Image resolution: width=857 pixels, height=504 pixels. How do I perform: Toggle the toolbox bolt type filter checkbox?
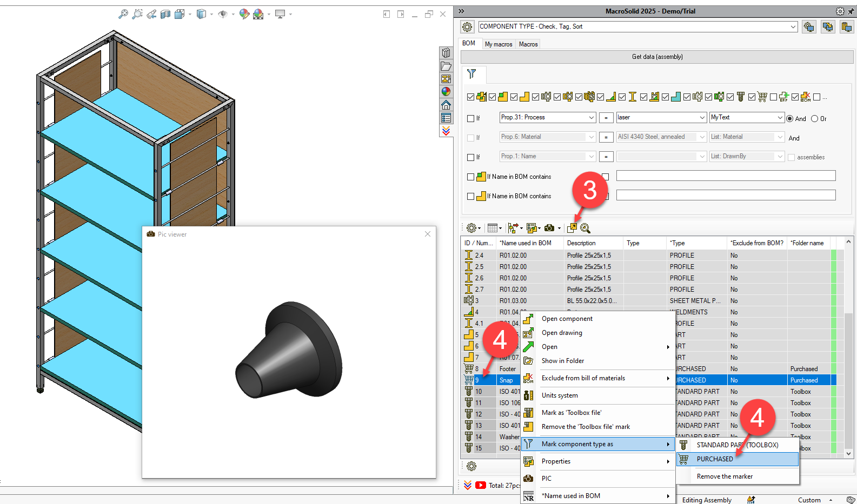coord(730,97)
